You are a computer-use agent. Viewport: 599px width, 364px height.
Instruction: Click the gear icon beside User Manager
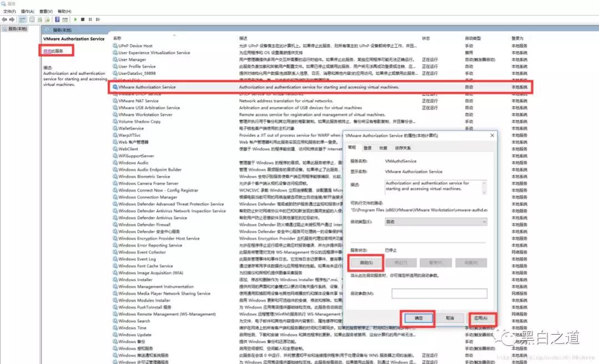pyautogui.click(x=115, y=59)
